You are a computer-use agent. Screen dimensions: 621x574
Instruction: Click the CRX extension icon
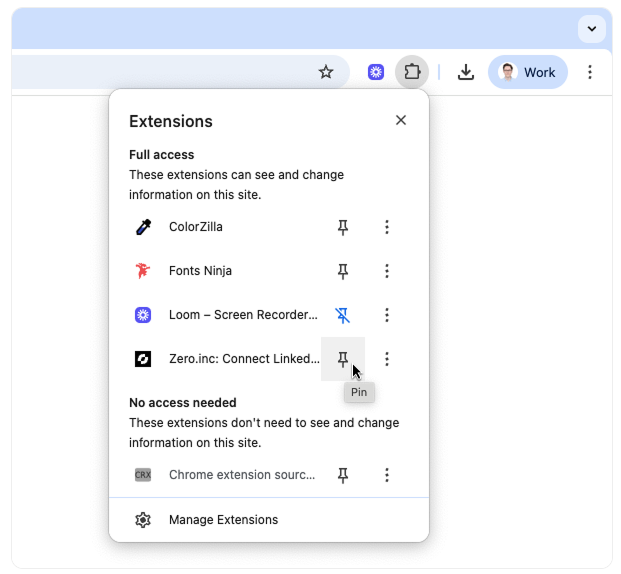[x=143, y=475]
